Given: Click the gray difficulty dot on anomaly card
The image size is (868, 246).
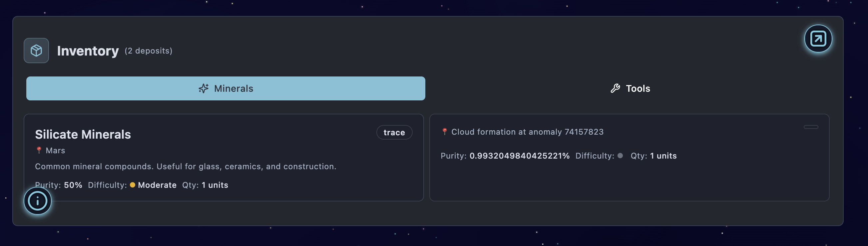Looking at the screenshot, I should [620, 156].
